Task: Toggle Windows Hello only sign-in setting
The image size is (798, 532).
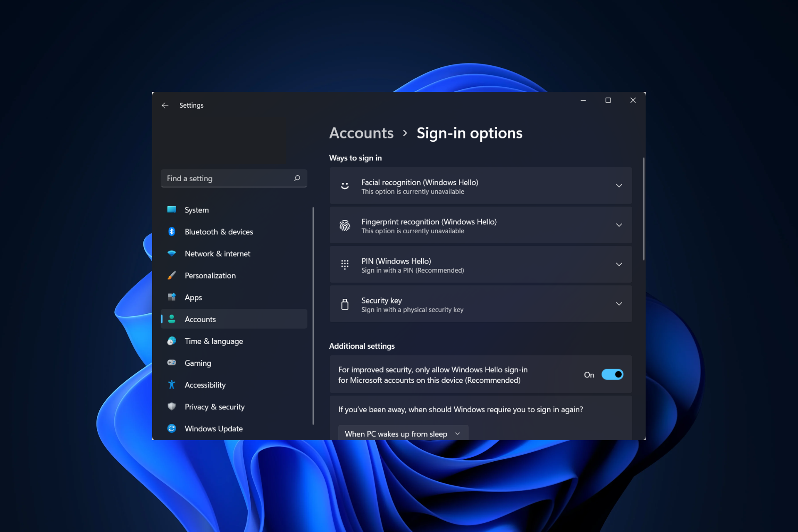Action: pyautogui.click(x=612, y=374)
